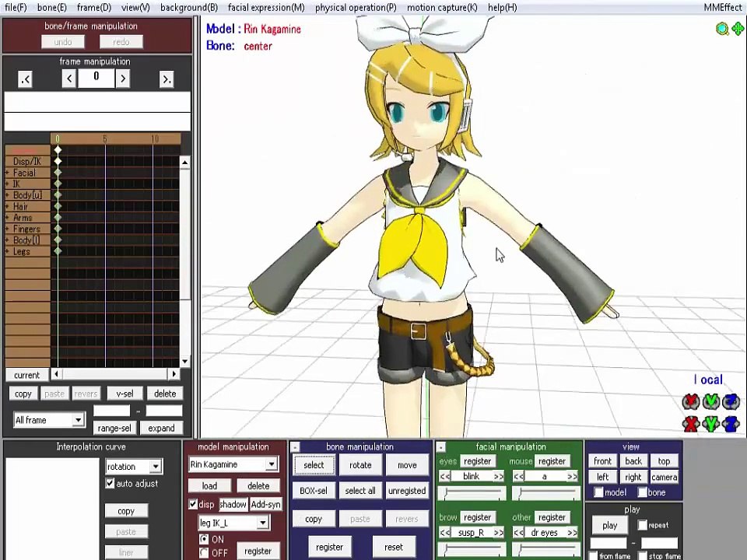Click the play button
This screenshot has width=747, height=560.
[610, 526]
